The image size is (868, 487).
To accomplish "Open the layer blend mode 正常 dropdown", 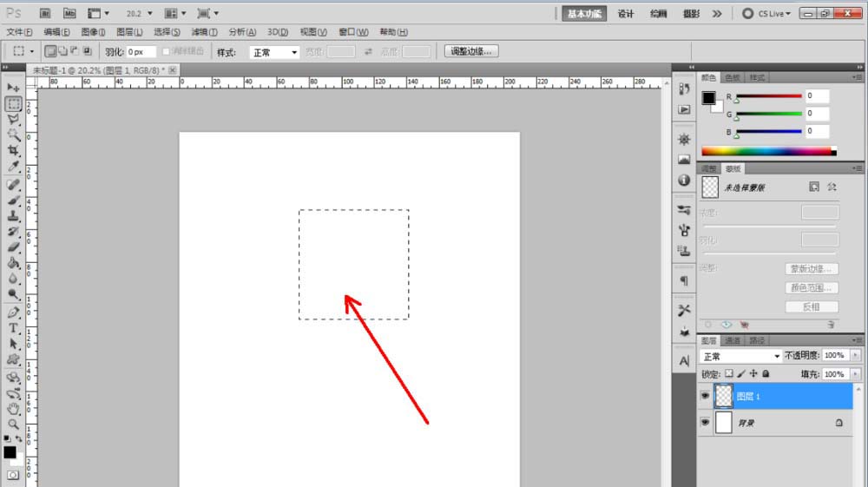I will (740, 356).
